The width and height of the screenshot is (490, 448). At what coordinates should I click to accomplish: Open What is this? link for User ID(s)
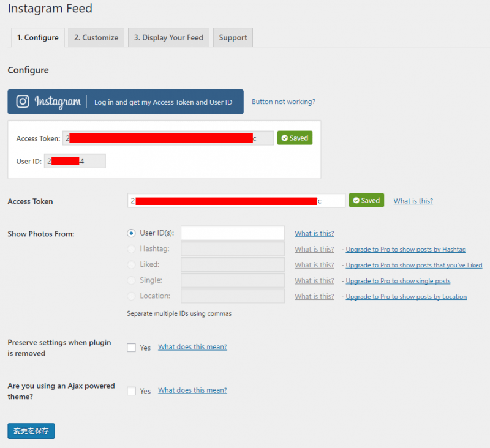pos(314,234)
